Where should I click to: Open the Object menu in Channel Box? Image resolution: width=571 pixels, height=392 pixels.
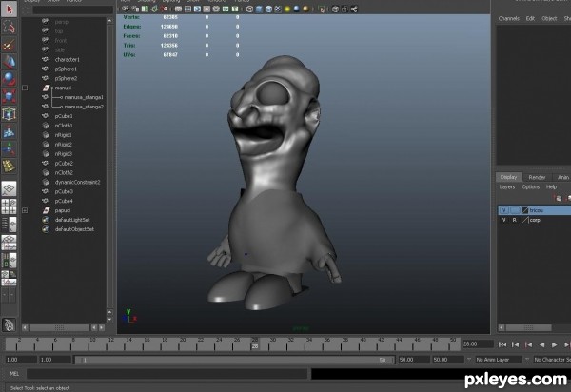(549, 19)
